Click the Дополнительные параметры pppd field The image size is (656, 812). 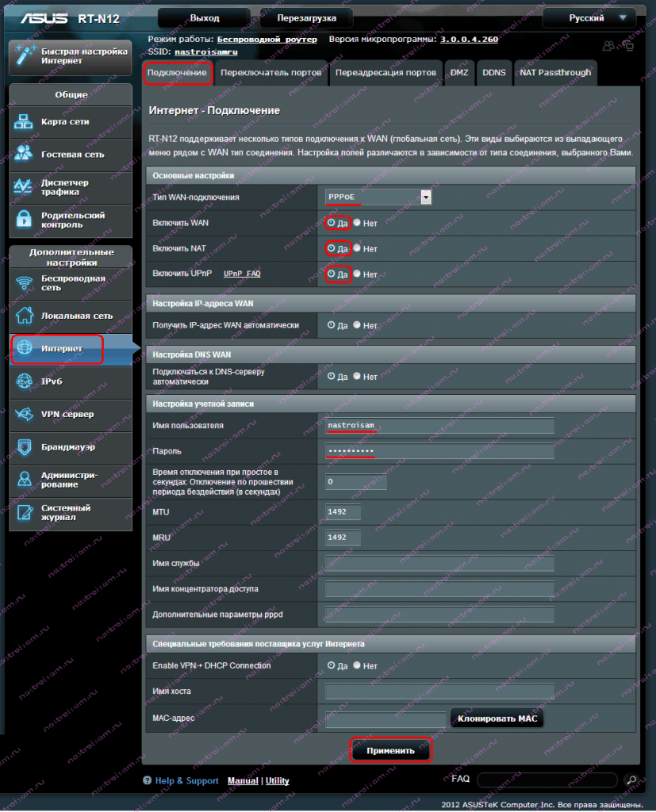coord(439,615)
